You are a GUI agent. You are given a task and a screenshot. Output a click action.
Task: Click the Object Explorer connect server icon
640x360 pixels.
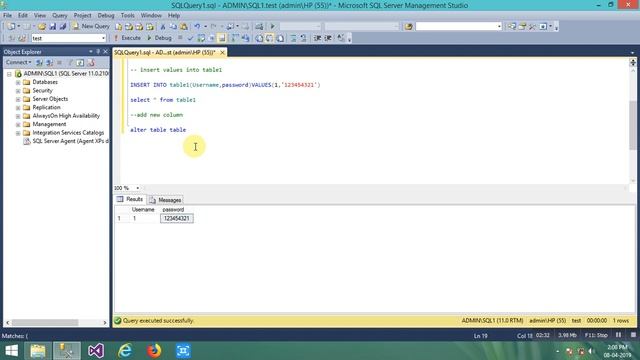coord(39,62)
